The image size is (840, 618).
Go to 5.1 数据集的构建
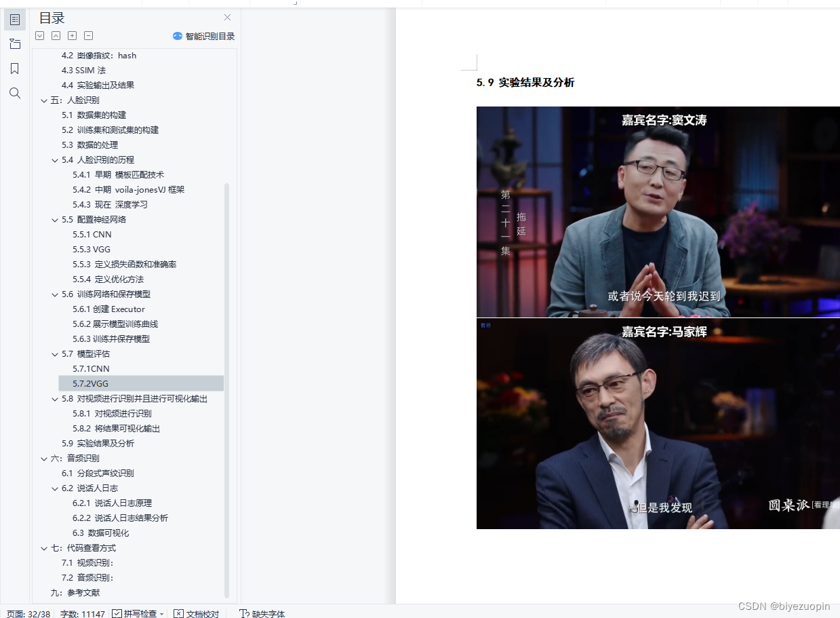[x=94, y=115]
